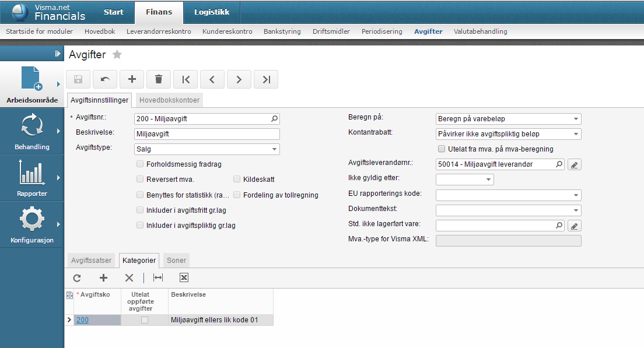Image resolution: width=644 pixels, height=348 pixels.
Task: Select the Finans top tab
Action: [x=159, y=12]
